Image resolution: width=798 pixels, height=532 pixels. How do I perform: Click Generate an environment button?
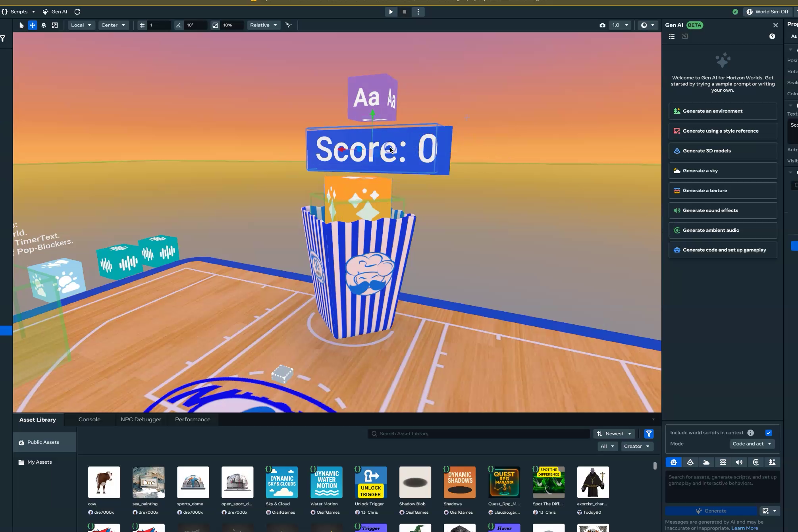coord(723,111)
